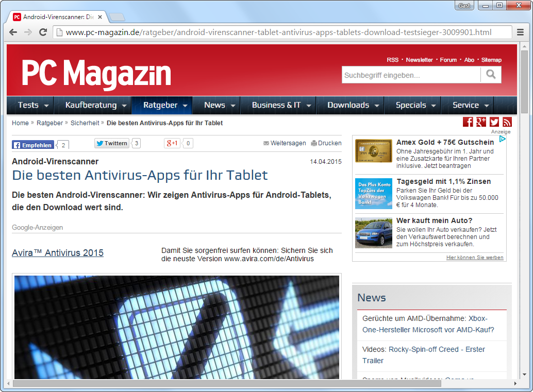The height and width of the screenshot is (392, 533).
Task: Open the Twitter icon beside RSS feed
Action: click(494, 122)
